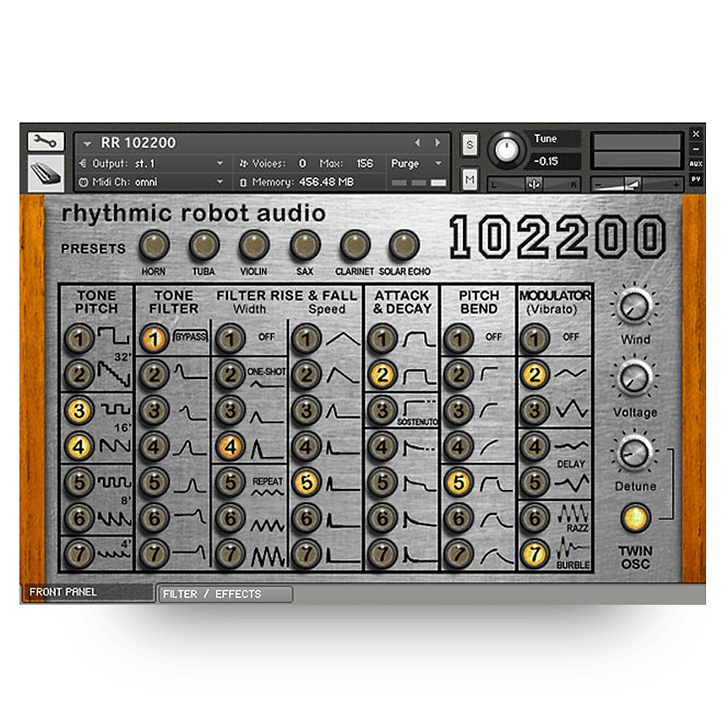Select Filter Speed button 7
728x728 pixels.
pos(307,553)
